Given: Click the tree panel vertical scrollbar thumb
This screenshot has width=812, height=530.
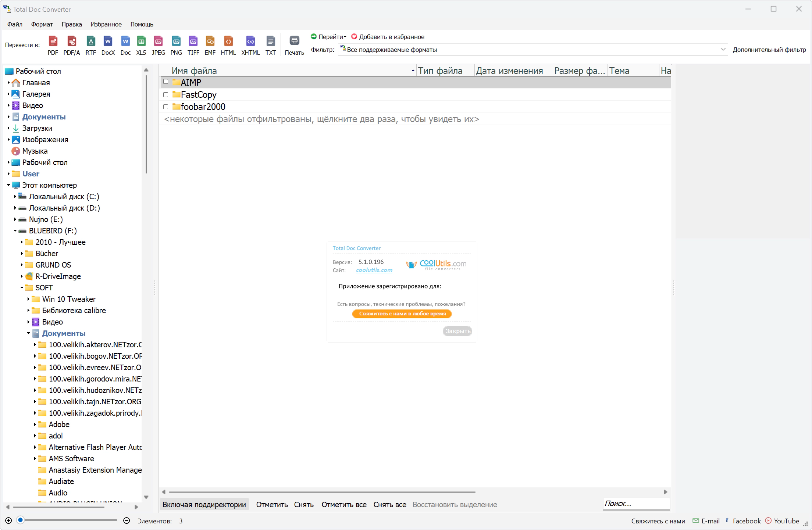Looking at the screenshot, I should pos(146,124).
